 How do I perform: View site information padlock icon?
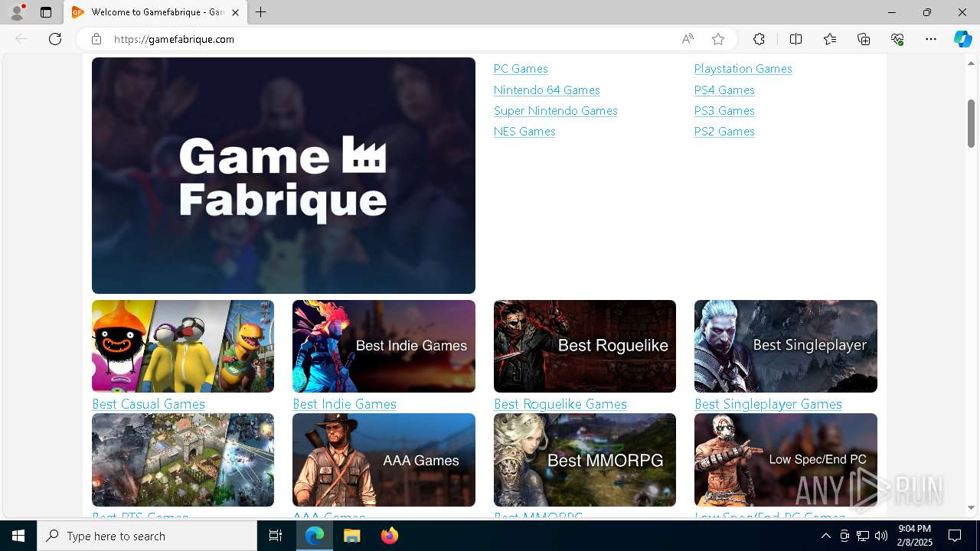pyautogui.click(x=96, y=39)
